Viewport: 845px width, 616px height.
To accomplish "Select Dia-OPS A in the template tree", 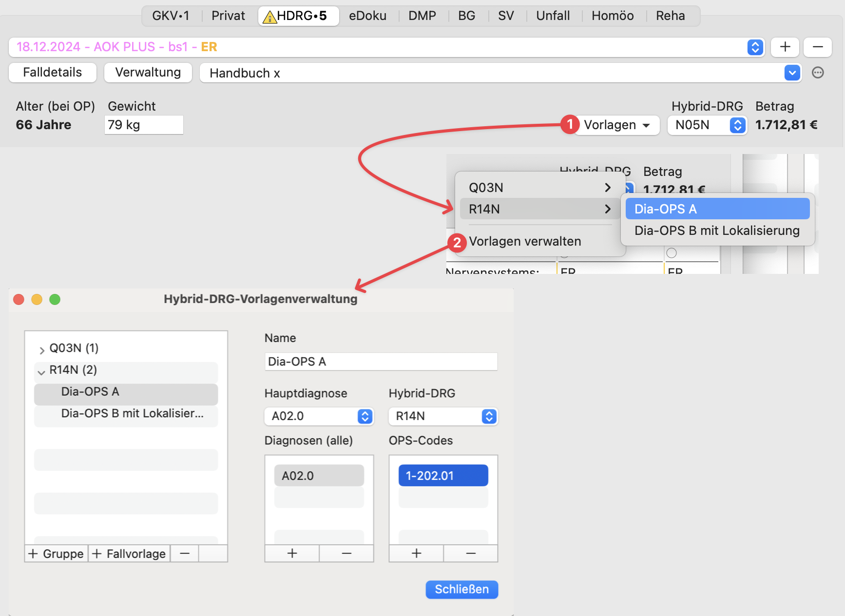I will tap(126, 394).
